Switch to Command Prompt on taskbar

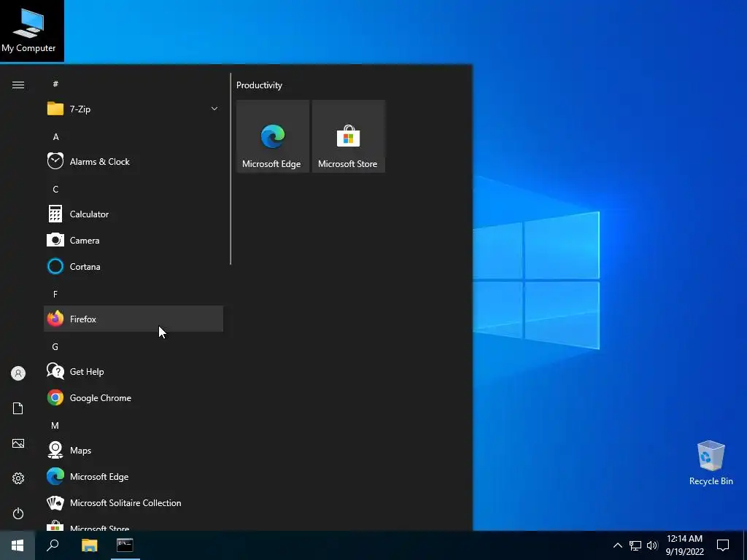125,545
